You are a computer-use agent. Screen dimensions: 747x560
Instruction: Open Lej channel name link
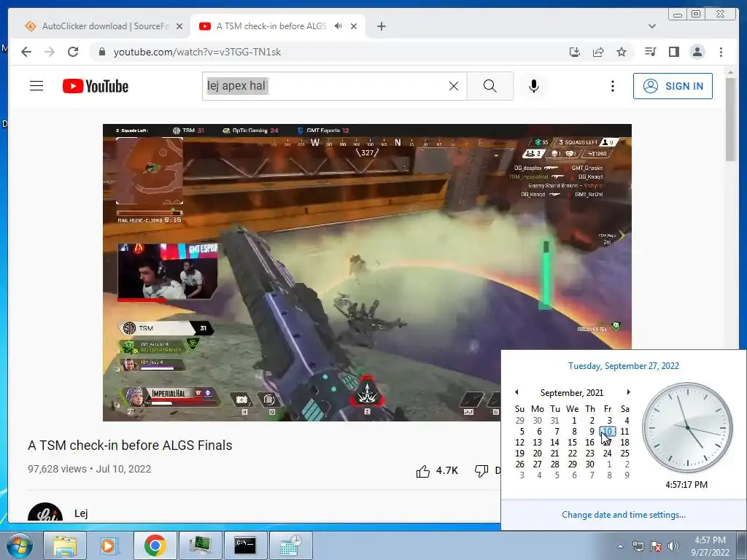coord(81,513)
